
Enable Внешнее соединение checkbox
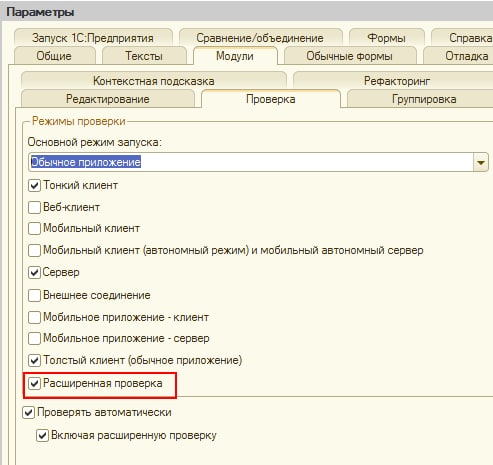pos(34,295)
